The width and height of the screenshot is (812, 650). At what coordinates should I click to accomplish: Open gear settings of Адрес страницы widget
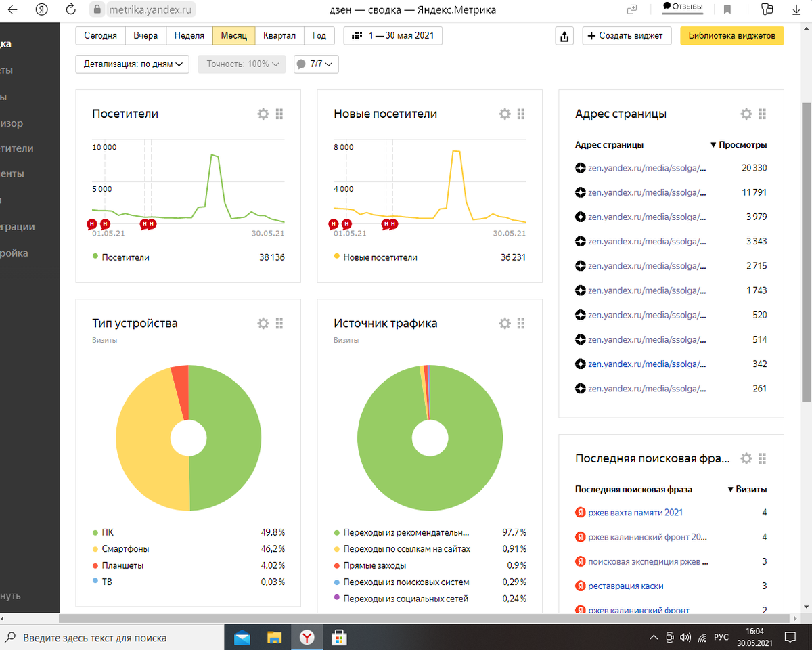click(746, 114)
